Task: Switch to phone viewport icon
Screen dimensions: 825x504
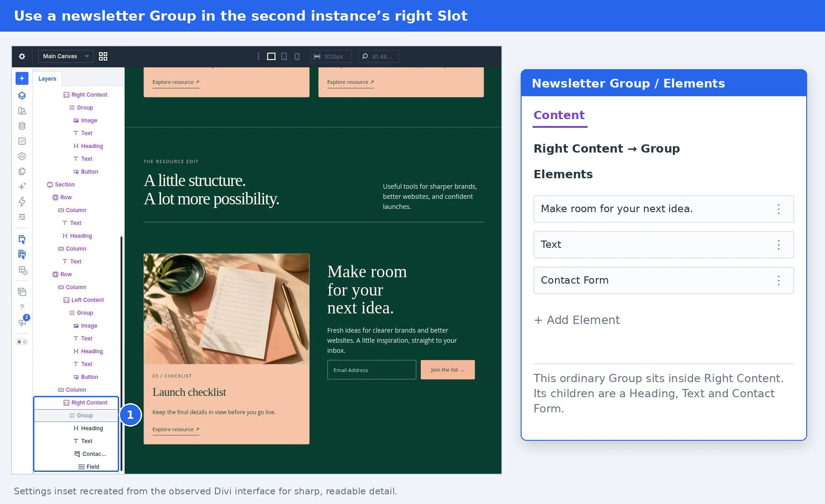Action: point(297,56)
